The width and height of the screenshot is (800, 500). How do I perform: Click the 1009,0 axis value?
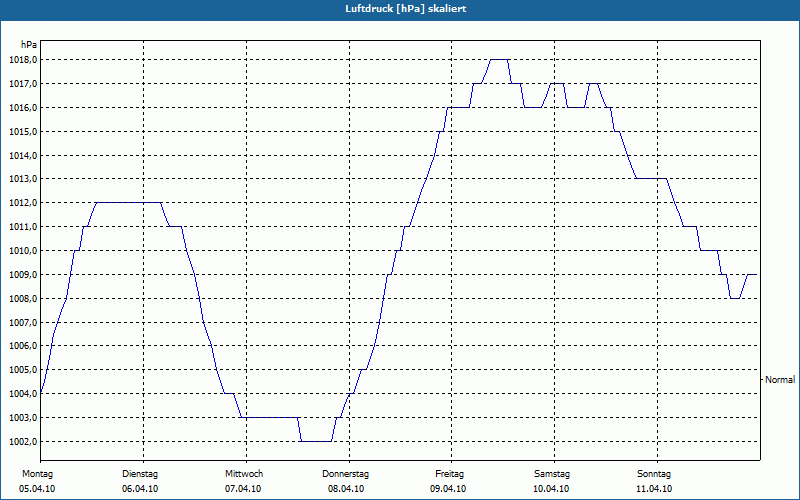coord(22,274)
